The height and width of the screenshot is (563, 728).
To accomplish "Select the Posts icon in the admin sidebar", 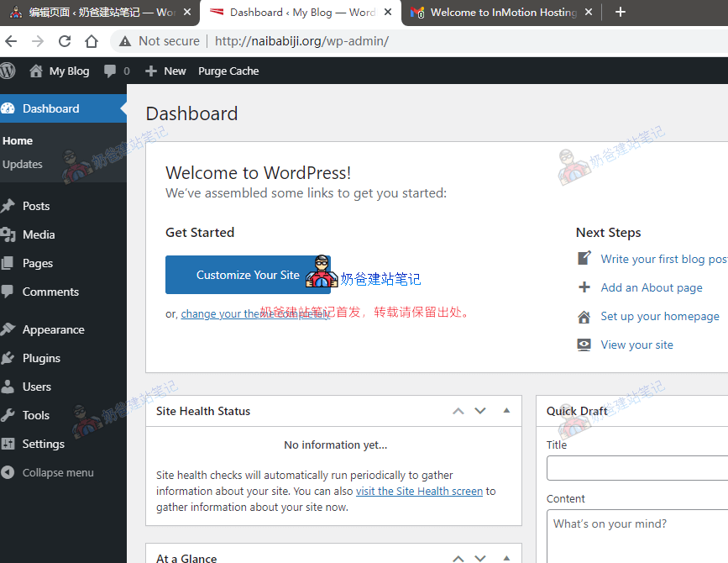I will (x=8, y=206).
